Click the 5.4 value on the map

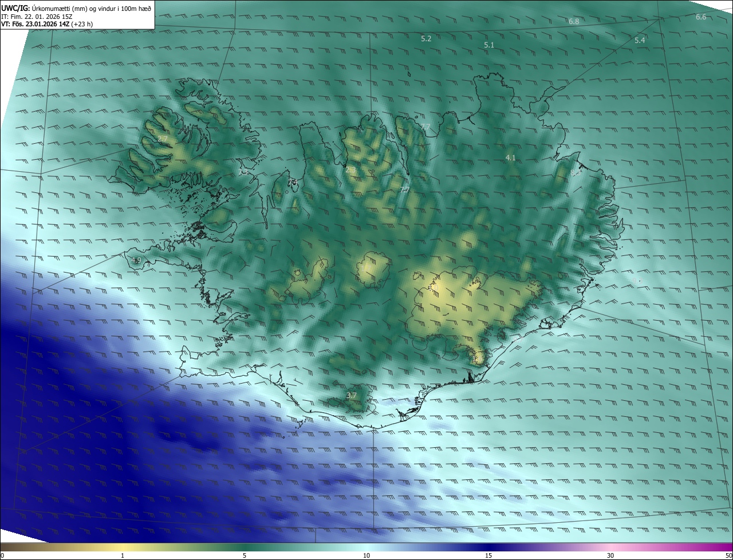[x=640, y=40]
